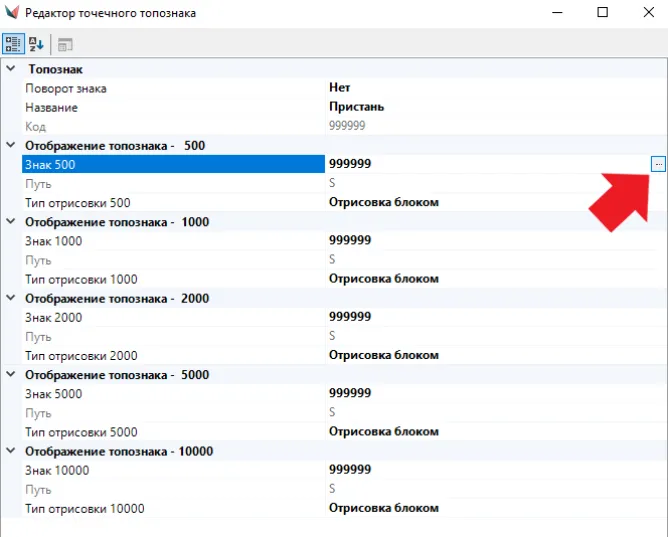Click the Знак 5000 value field
The width and height of the screenshot is (668, 537).
click(x=480, y=393)
